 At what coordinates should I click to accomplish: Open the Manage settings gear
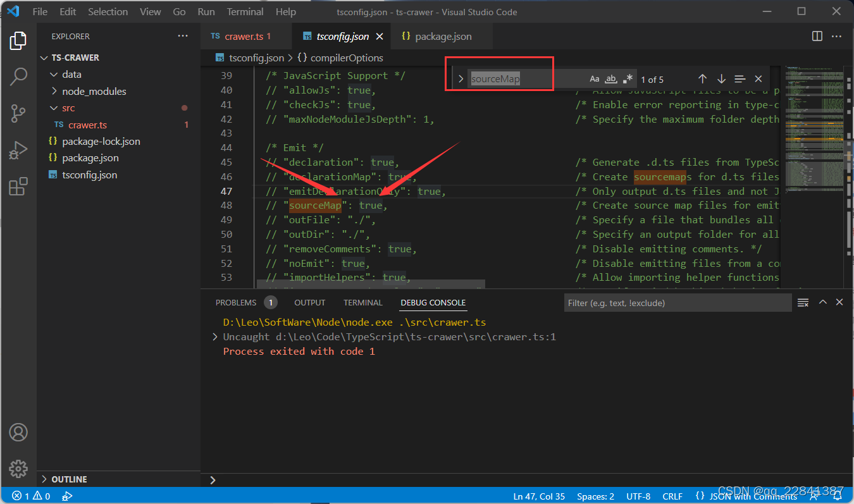coord(18,469)
